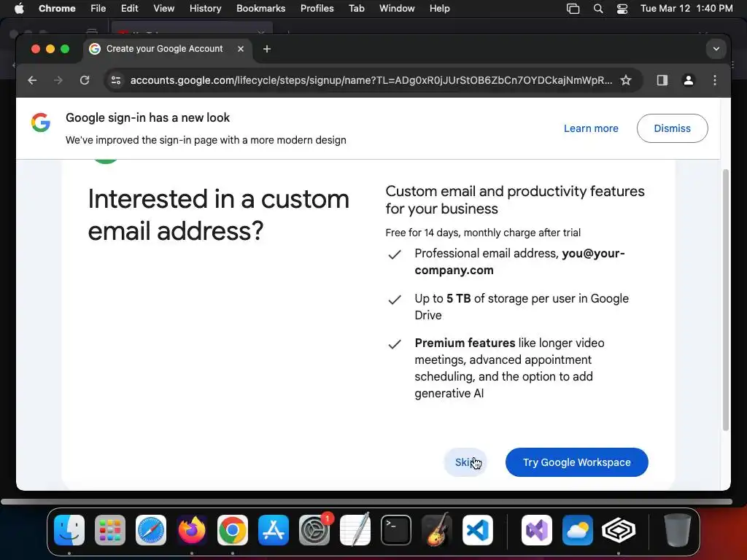
Task: Open a new tab with plus button
Action: (x=267, y=49)
